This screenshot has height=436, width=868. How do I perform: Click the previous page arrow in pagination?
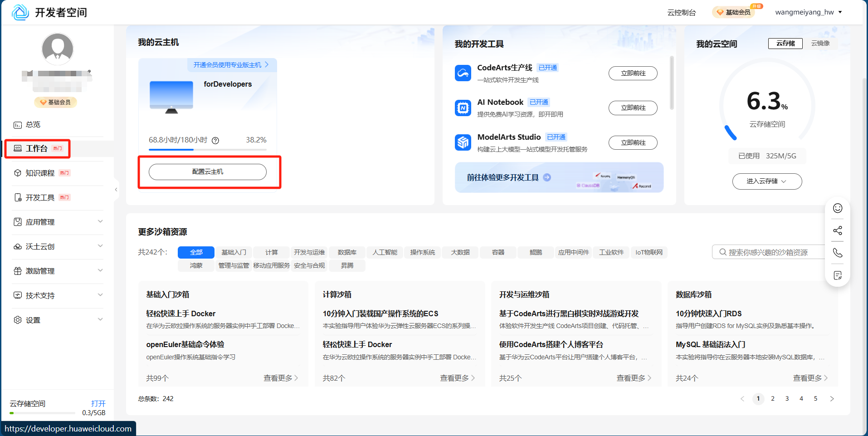[x=742, y=399]
